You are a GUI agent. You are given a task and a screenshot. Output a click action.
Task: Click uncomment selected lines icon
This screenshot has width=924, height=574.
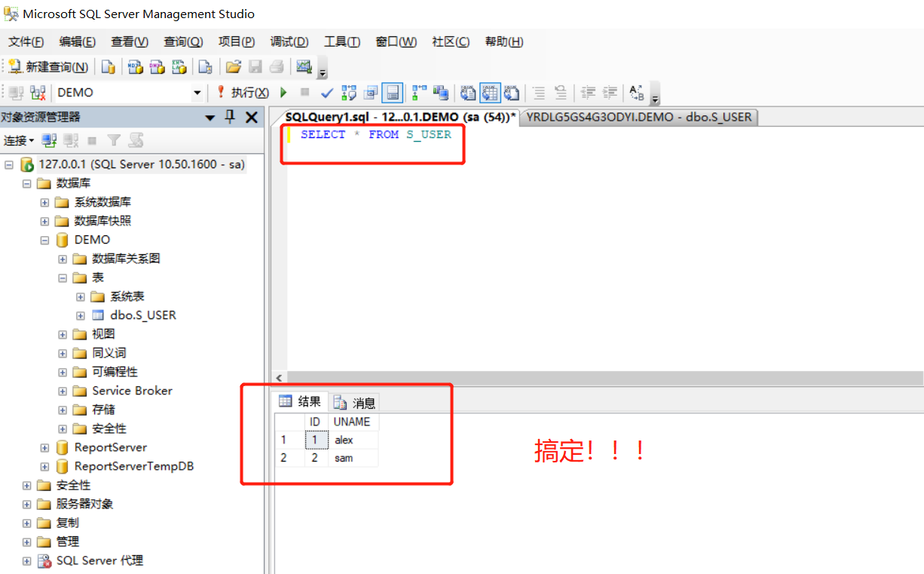pyautogui.click(x=561, y=93)
